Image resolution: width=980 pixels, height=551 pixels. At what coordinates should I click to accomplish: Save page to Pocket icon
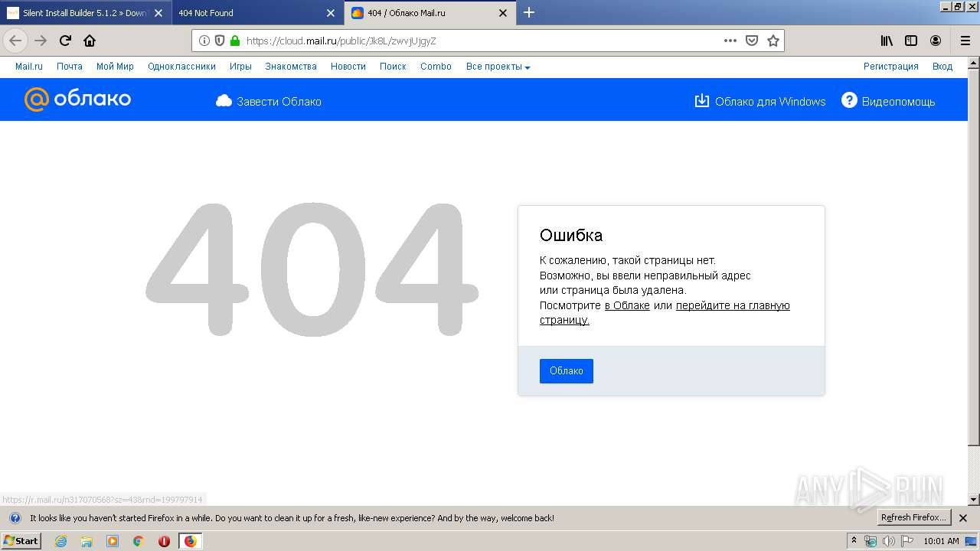[x=752, y=41]
